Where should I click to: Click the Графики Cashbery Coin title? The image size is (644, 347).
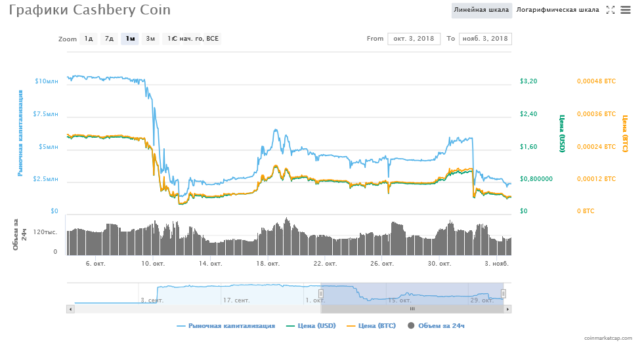coord(89,10)
